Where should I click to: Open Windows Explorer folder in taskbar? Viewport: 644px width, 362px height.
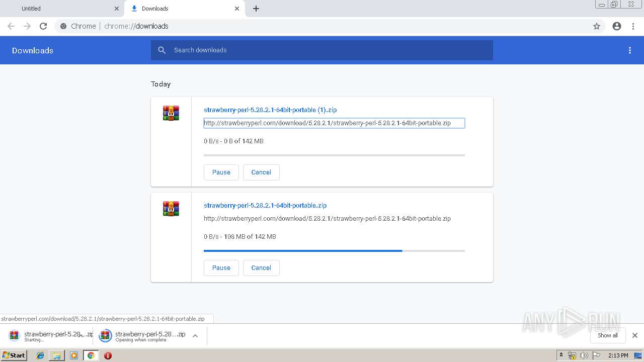pos(57,355)
